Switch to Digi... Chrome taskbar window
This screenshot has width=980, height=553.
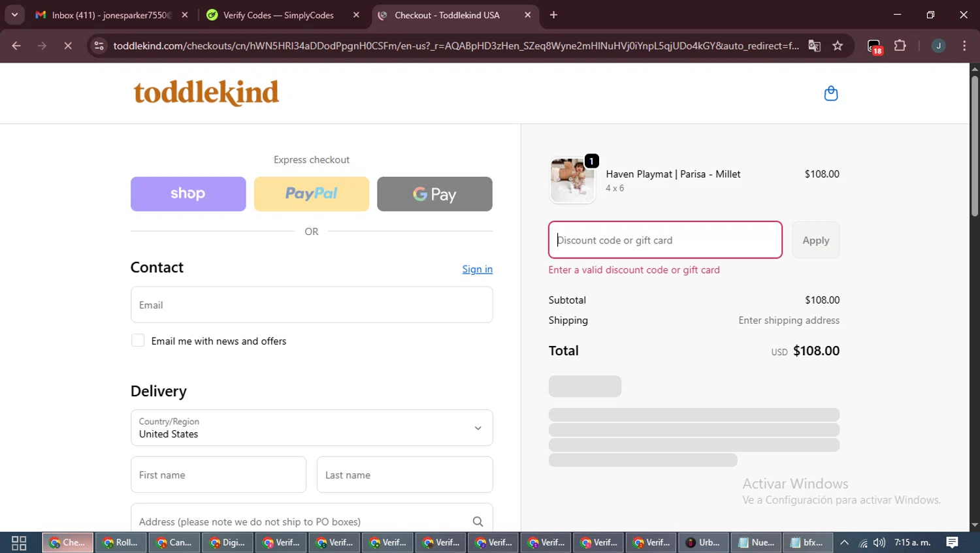(x=227, y=543)
